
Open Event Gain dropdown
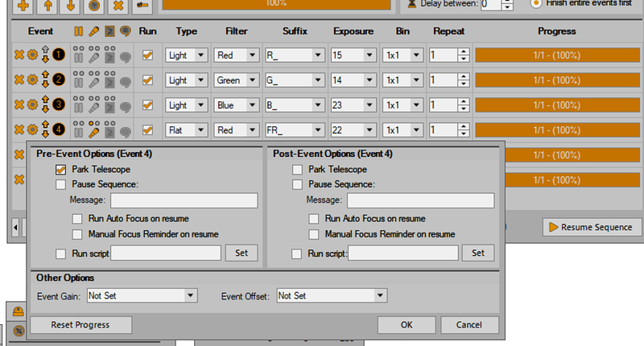coord(142,295)
